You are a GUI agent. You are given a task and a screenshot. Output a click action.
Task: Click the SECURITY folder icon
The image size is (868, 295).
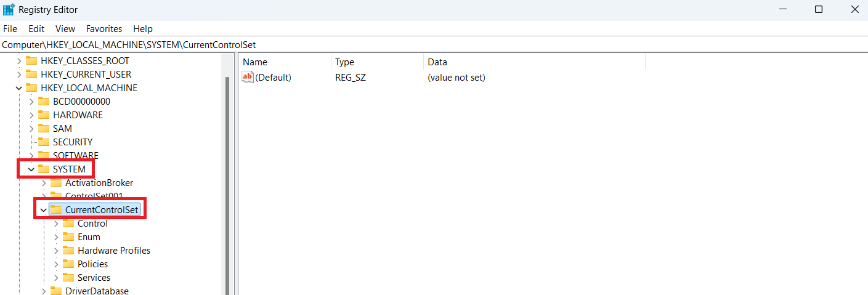coord(44,142)
